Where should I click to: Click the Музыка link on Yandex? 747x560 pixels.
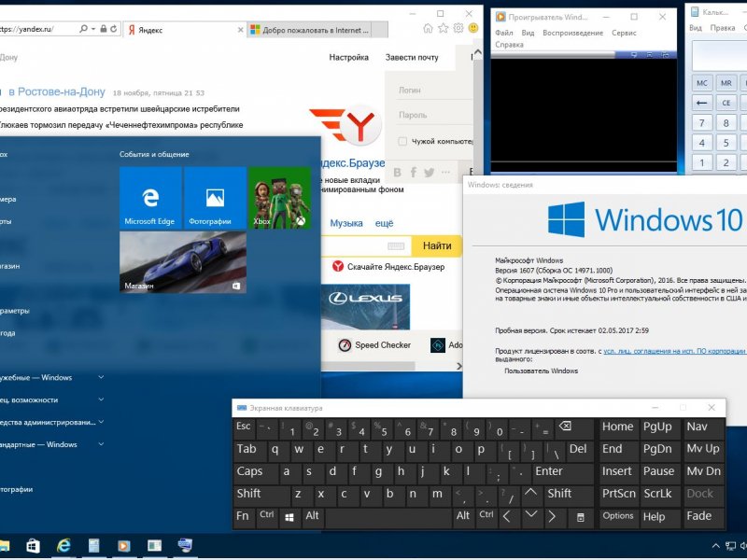(346, 223)
